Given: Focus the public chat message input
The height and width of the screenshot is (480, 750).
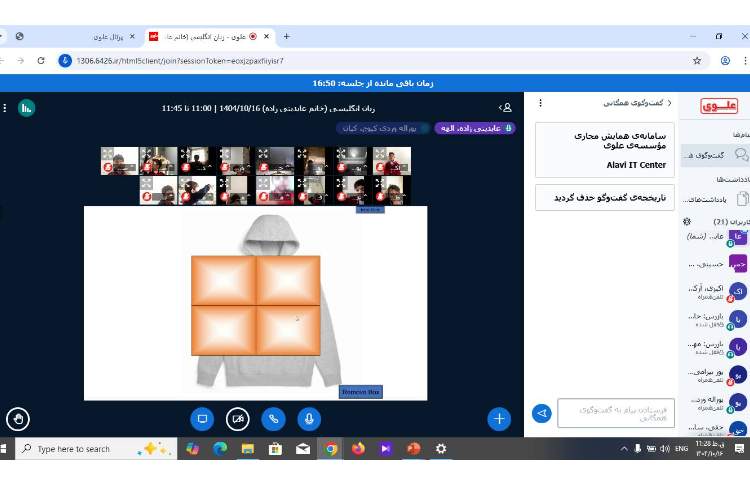Looking at the screenshot, I should click(x=616, y=413).
